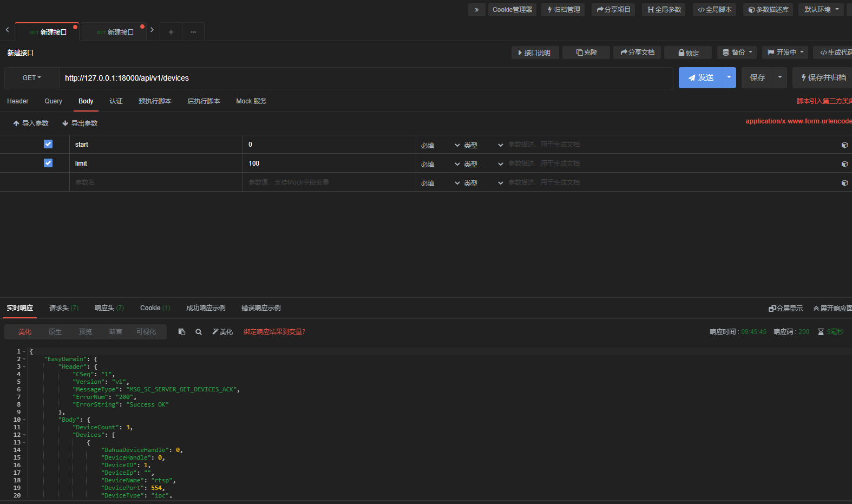Select the first 新建接口 tab
The width and height of the screenshot is (852, 504).
pos(48,32)
